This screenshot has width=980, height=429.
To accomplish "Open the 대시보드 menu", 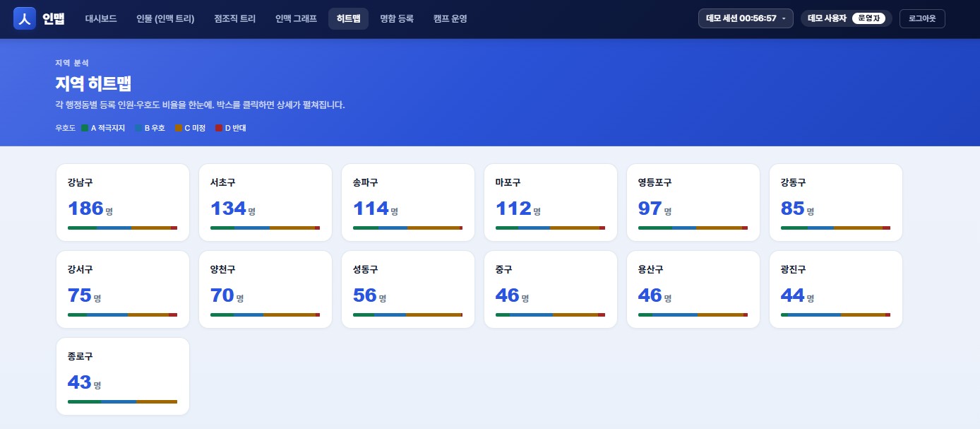I will click(101, 19).
